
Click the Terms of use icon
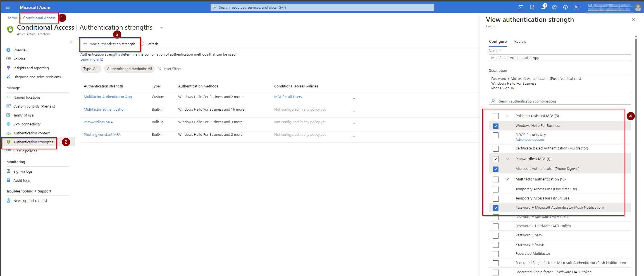tap(8, 115)
